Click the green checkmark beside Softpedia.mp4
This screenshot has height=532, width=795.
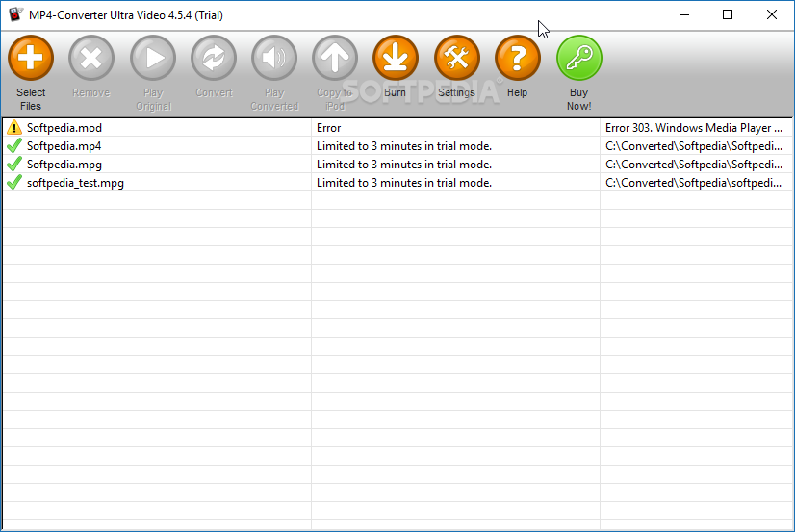(14, 145)
